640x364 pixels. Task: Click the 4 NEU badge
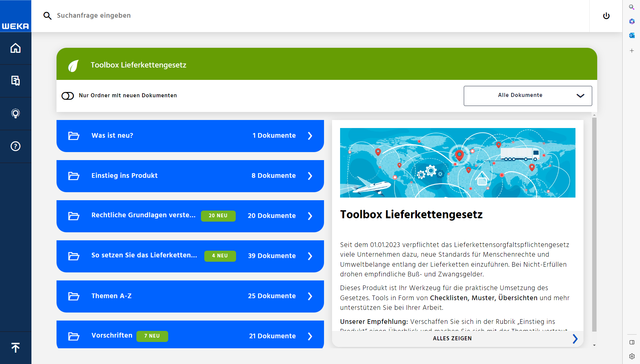click(220, 256)
